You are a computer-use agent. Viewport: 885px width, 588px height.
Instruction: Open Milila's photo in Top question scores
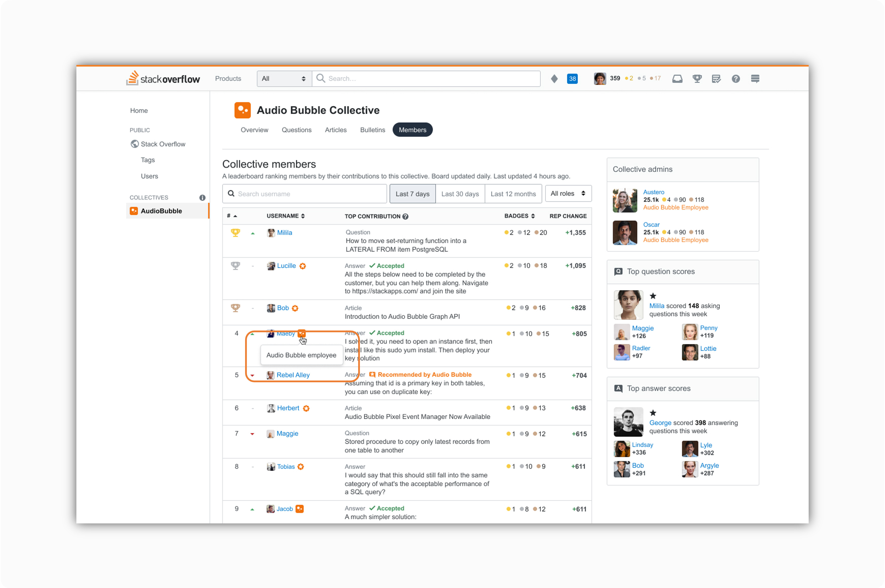(x=628, y=305)
